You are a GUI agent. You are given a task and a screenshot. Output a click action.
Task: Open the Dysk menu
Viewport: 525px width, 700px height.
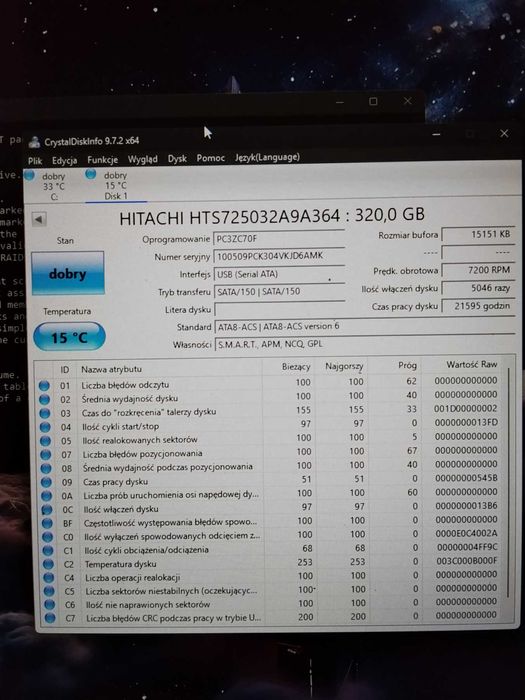click(177, 158)
